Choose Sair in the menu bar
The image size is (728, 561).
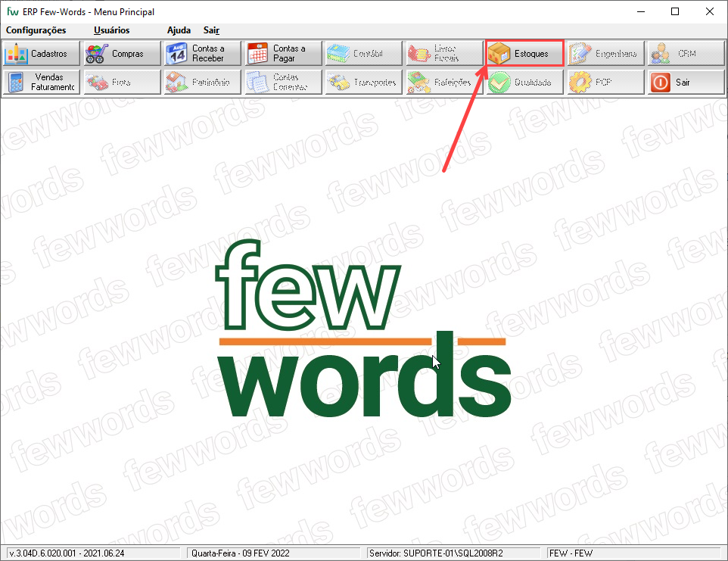211,30
